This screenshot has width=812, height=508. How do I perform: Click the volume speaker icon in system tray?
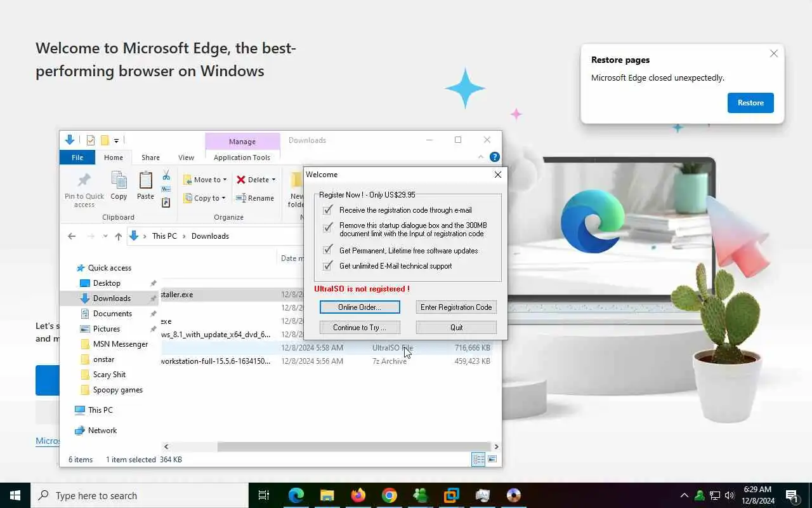[x=730, y=495]
